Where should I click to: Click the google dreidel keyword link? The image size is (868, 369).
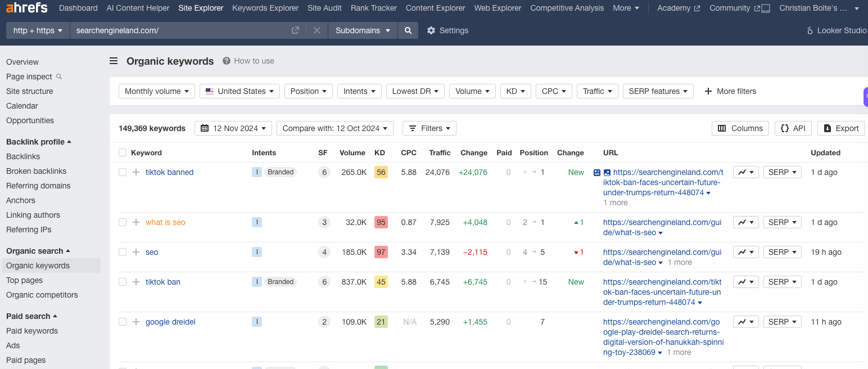click(170, 322)
